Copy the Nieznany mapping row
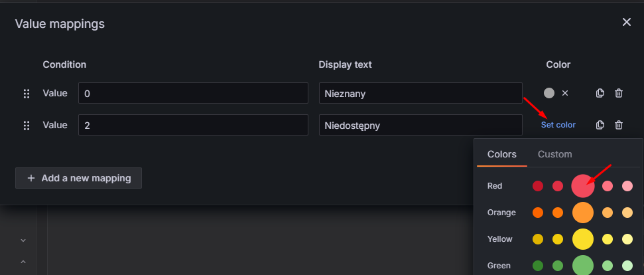This screenshot has height=275, width=644. (x=600, y=94)
